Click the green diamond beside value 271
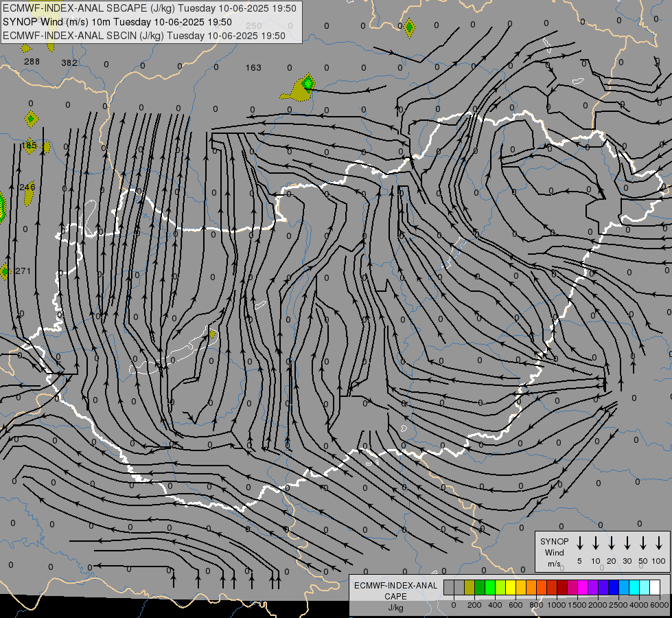The image size is (672, 618). 5,271
